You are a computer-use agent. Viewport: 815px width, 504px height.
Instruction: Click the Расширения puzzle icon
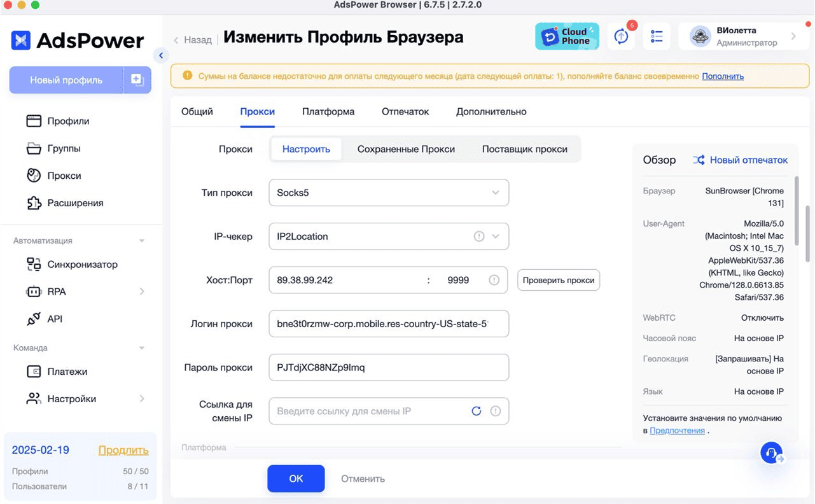[x=34, y=203]
